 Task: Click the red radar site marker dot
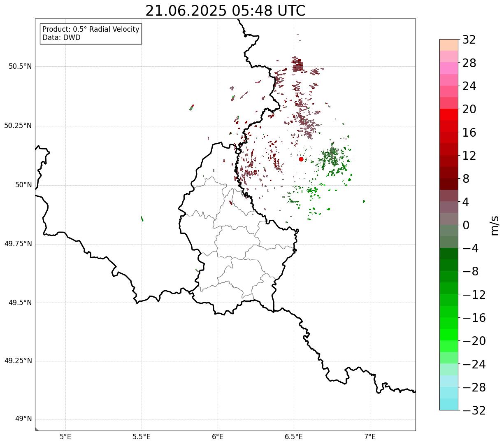[301, 159]
